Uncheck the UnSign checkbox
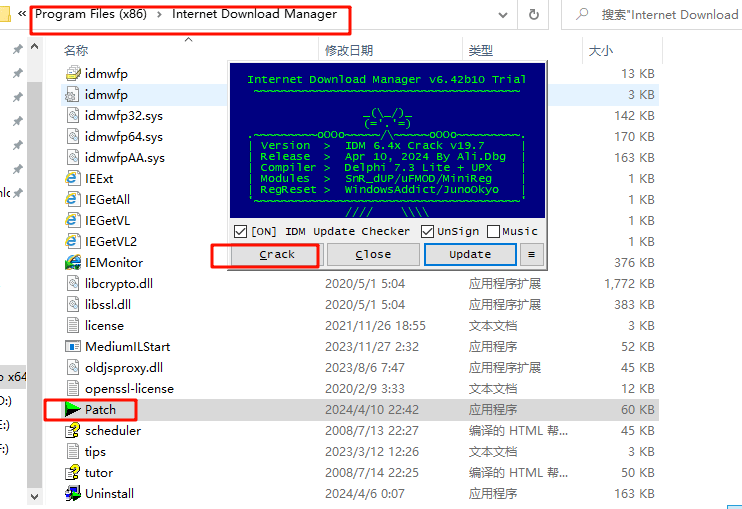This screenshot has width=742, height=509. click(427, 231)
